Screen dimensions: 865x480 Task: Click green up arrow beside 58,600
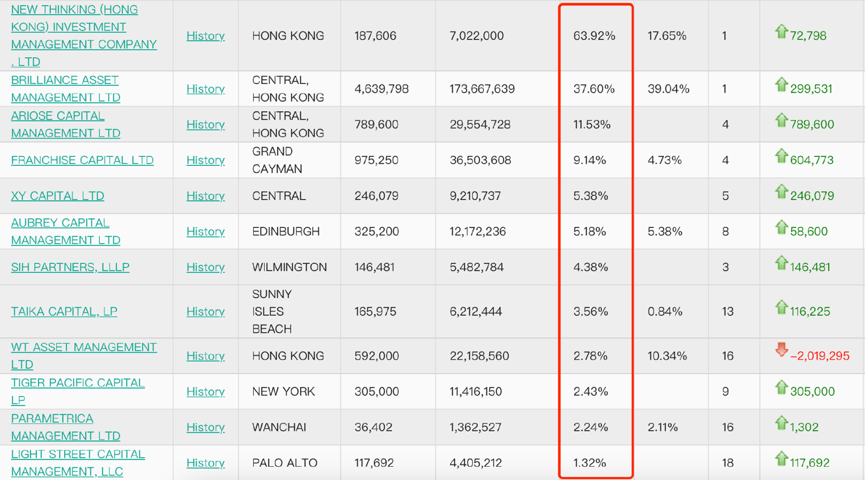781,228
